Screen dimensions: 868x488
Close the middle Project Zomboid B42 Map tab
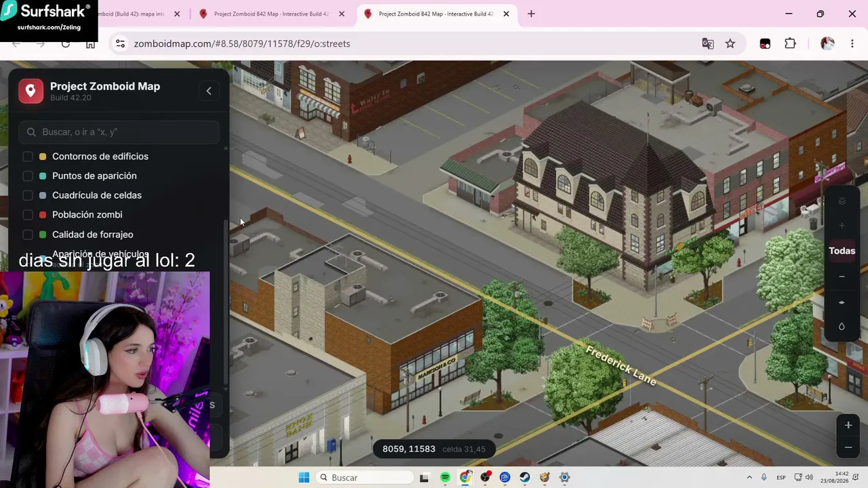point(342,14)
